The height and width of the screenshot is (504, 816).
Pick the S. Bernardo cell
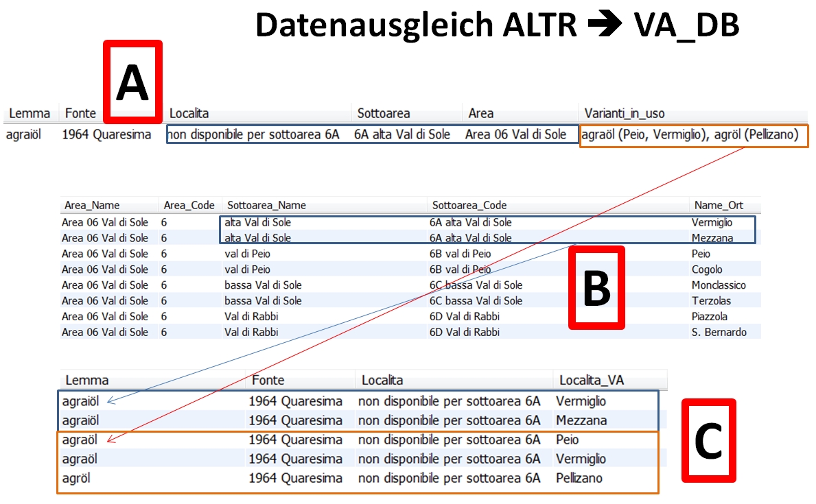[719, 333]
